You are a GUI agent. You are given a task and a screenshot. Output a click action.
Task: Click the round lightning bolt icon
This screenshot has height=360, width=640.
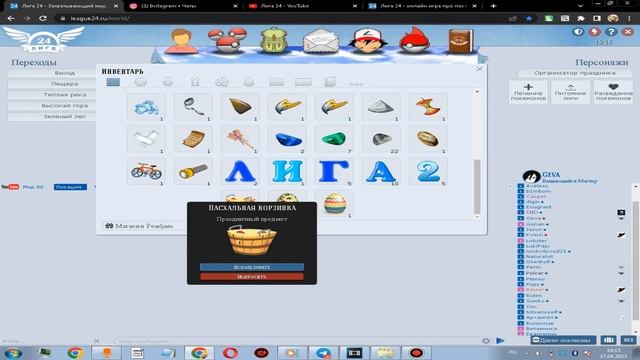[x=595, y=31]
